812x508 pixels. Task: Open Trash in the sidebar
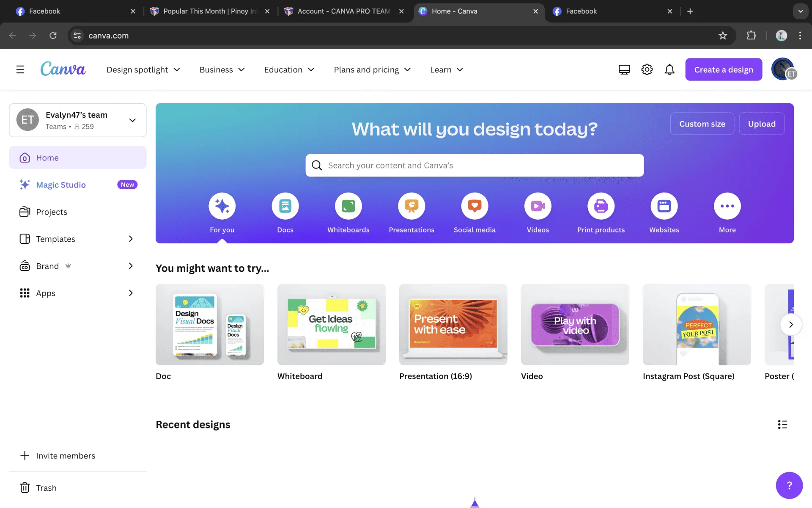(78, 488)
